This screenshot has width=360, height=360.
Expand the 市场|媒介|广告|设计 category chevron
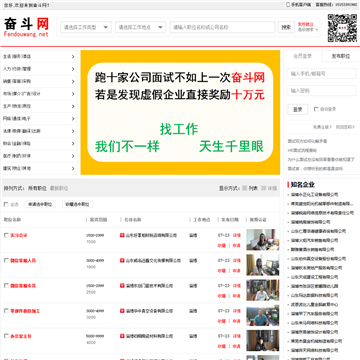pyautogui.click(x=73, y=94)
